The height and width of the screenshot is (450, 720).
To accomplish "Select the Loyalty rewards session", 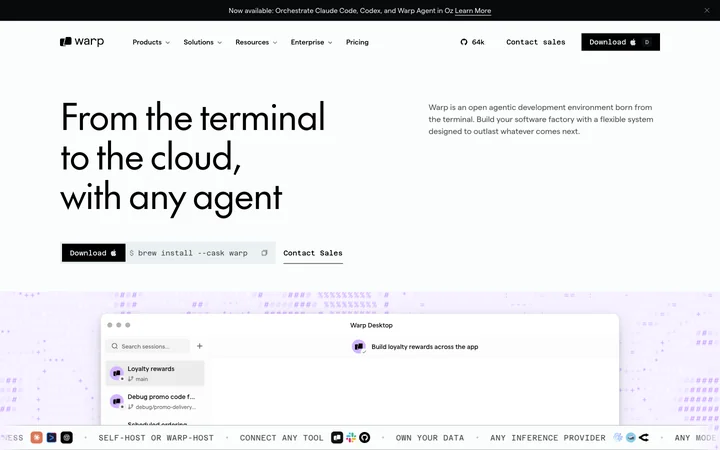I will point(155,373).
